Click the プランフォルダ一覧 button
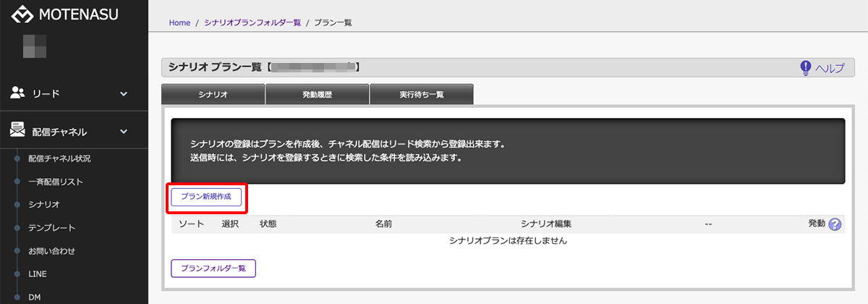The width and height of the screenshot is (868, 304). point(213,268)
